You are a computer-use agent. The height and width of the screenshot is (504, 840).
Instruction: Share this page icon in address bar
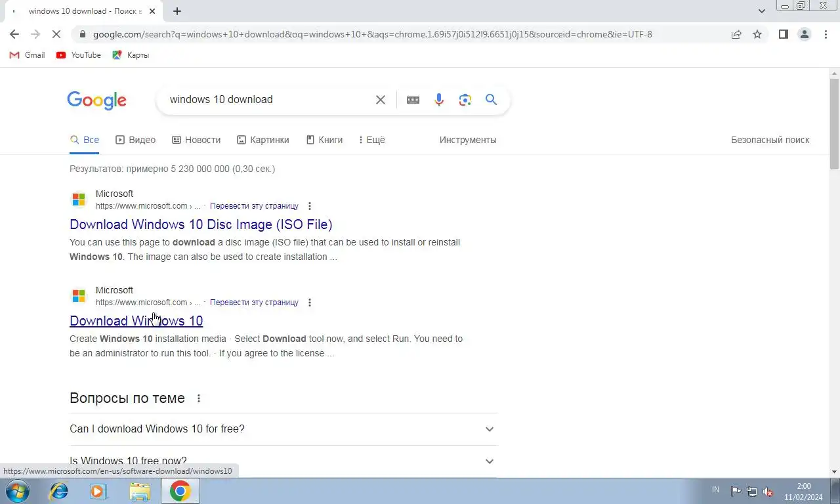(736, 34)
